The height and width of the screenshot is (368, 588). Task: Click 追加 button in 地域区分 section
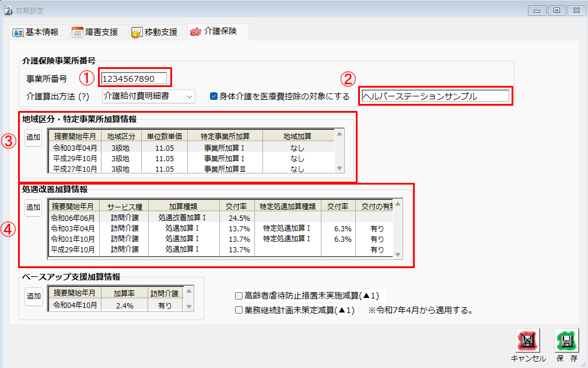33,137
